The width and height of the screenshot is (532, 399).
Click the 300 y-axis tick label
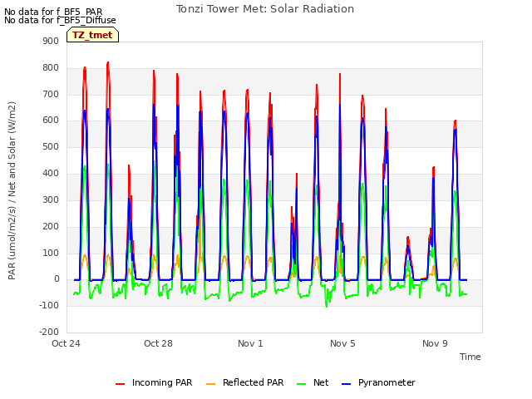pyautogui.click(x=51, y=199)
